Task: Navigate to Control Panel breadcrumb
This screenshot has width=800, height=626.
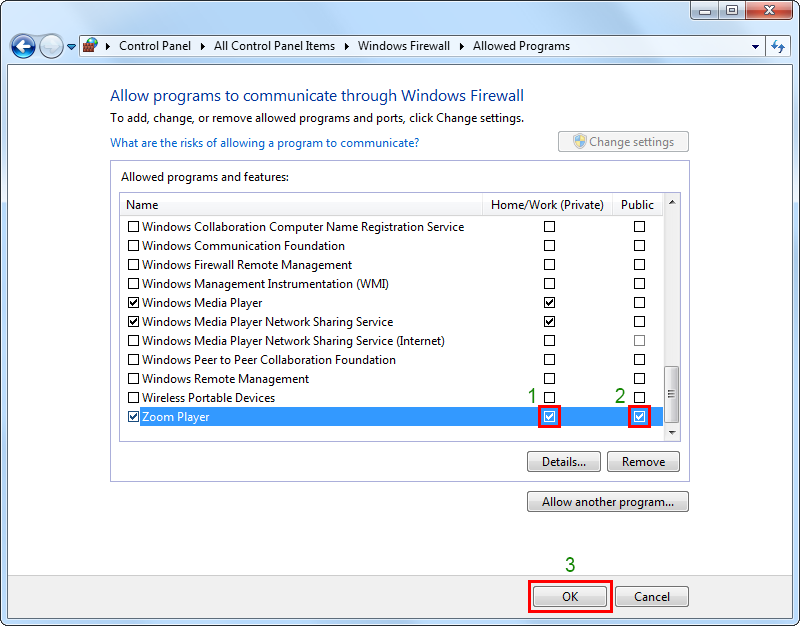Action: tap(155, 46)
